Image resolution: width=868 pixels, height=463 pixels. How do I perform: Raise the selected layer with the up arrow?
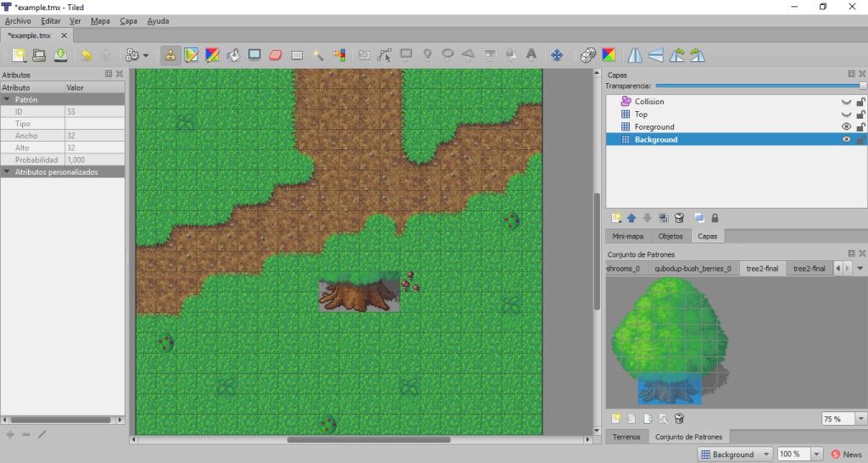pyautogui.click(x=632, y=218)
